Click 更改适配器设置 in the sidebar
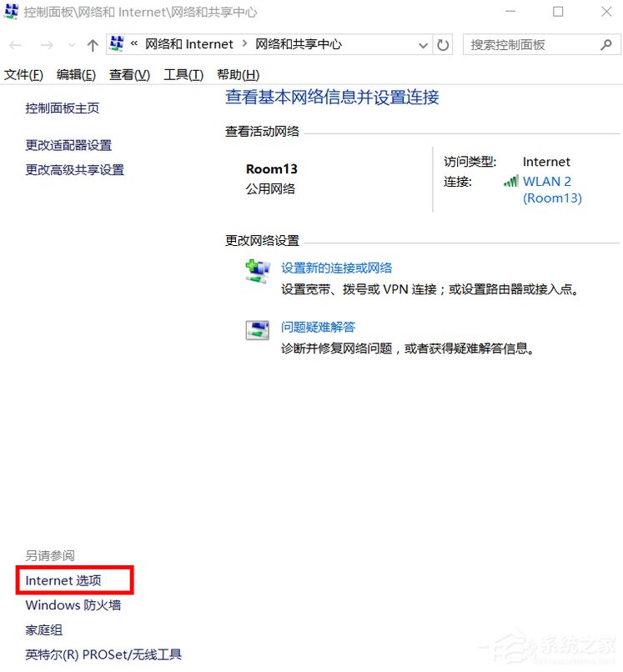Screen dimensions: 623x672 point(68,145)
